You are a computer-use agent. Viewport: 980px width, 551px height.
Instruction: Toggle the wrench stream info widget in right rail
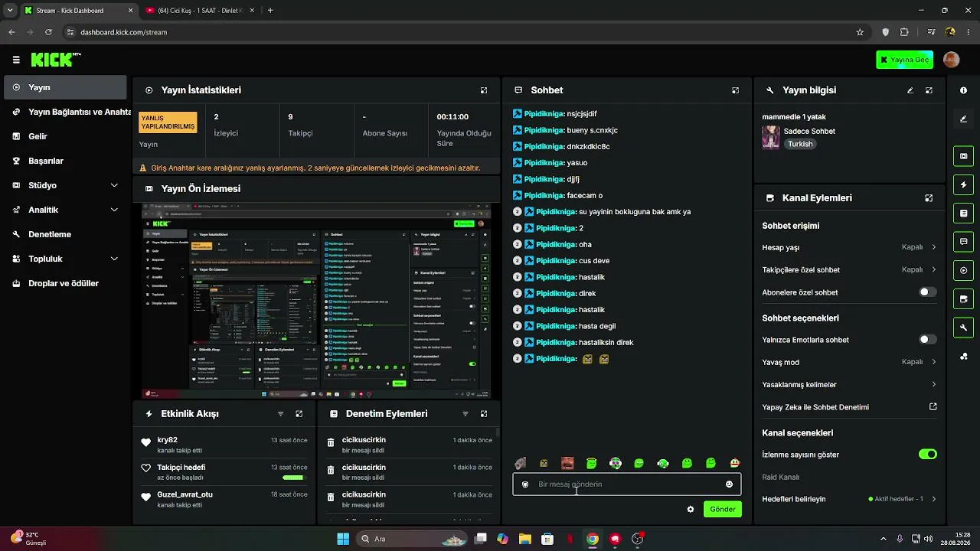click(963, 328)
